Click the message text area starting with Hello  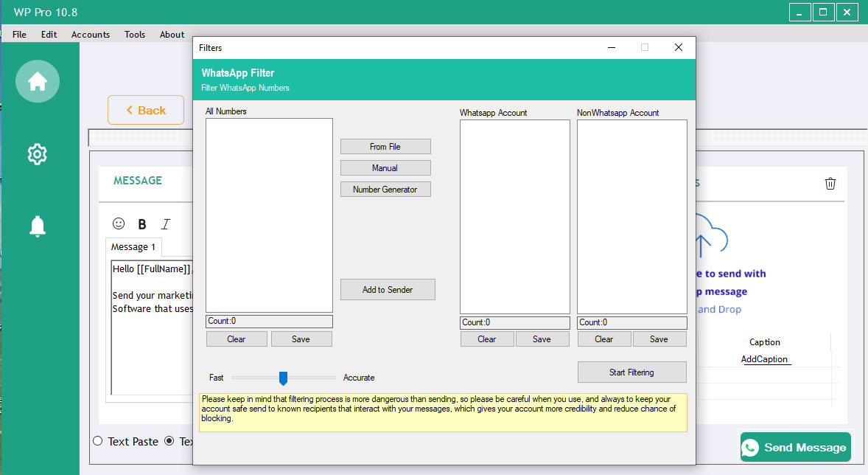coord(153,327)
